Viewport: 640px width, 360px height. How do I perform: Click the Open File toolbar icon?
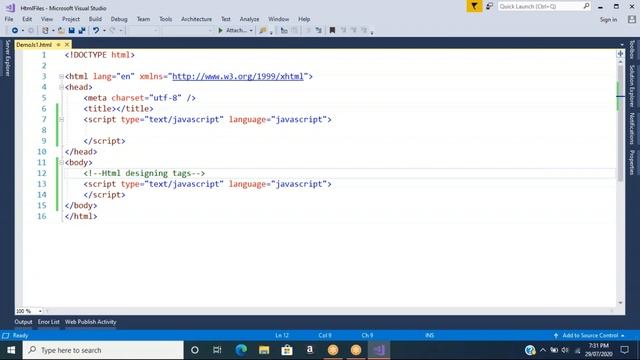[61, 30]
